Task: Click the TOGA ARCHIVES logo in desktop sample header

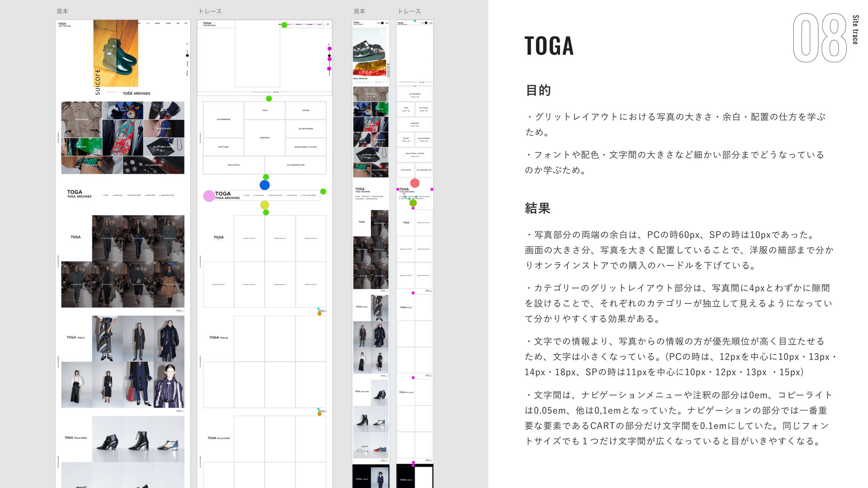Action: [64, 24]
